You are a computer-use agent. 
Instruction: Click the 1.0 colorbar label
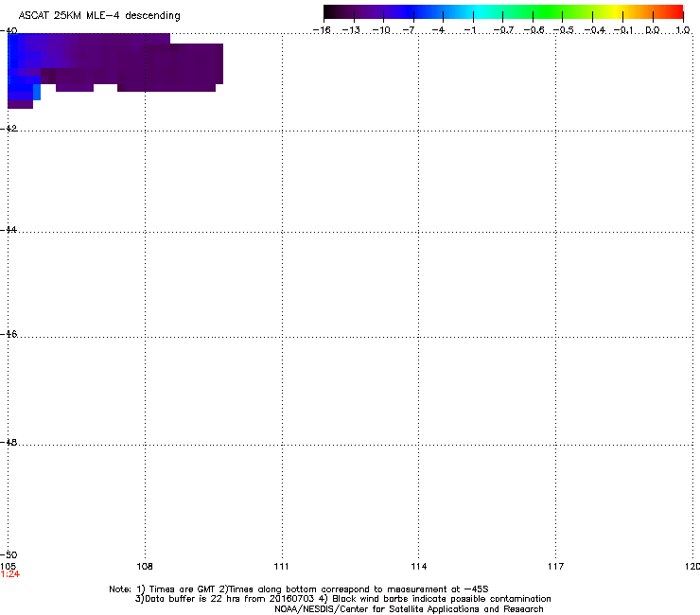click(x=683, y=30)
